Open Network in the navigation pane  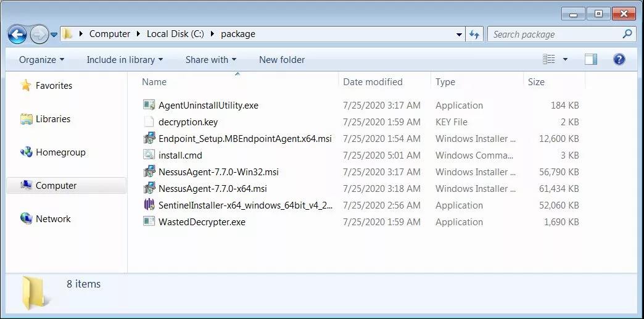pos(53,219)
